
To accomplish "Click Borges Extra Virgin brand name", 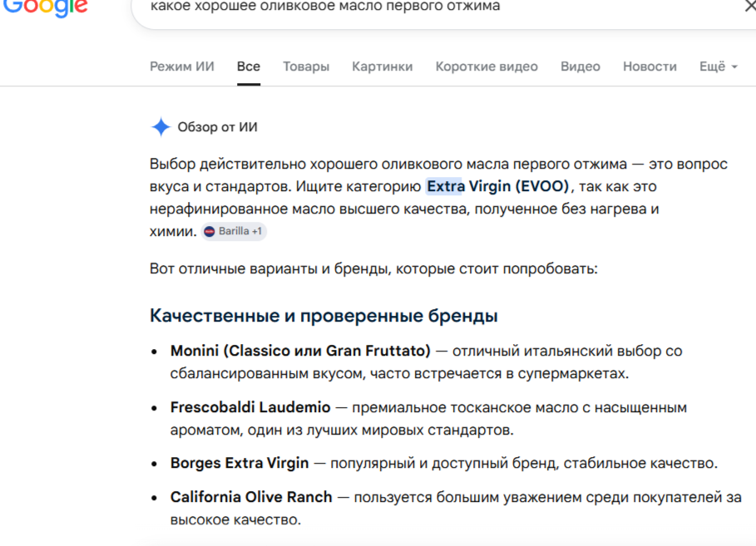I will [240, 463].
